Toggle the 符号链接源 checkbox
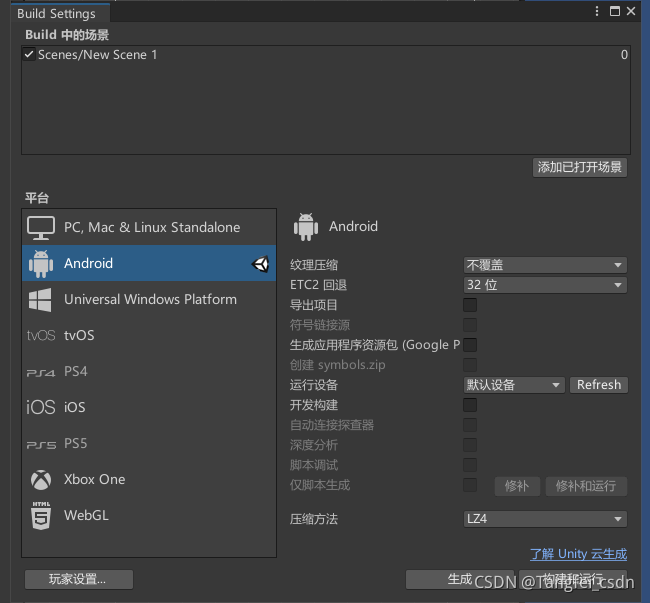Viewport: 650px width, 603px height. click(470, 325)
